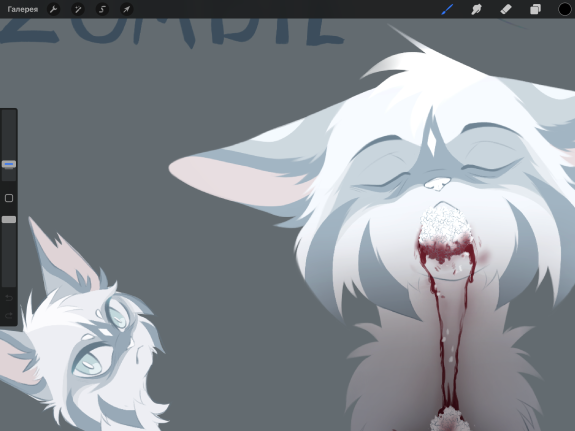
Task: Select the Brush tool
Action: (447, 9)
